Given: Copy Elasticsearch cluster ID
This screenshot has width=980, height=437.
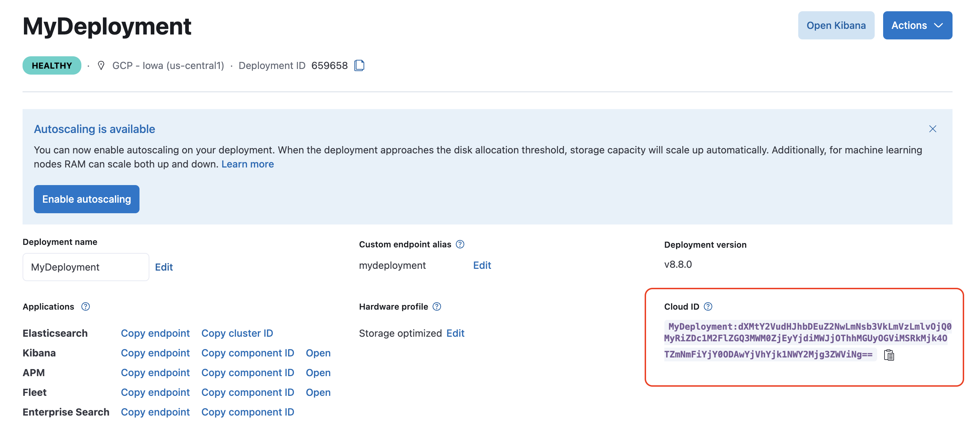Looking at the screenshot, I should pyautogui.click(x=237, y=333).
